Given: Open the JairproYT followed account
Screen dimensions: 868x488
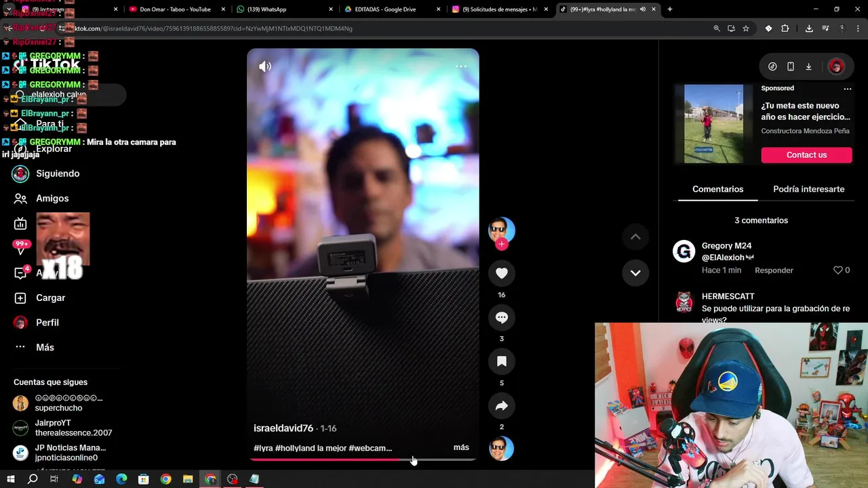Looking at the screenshot, I should pos(62,428).
